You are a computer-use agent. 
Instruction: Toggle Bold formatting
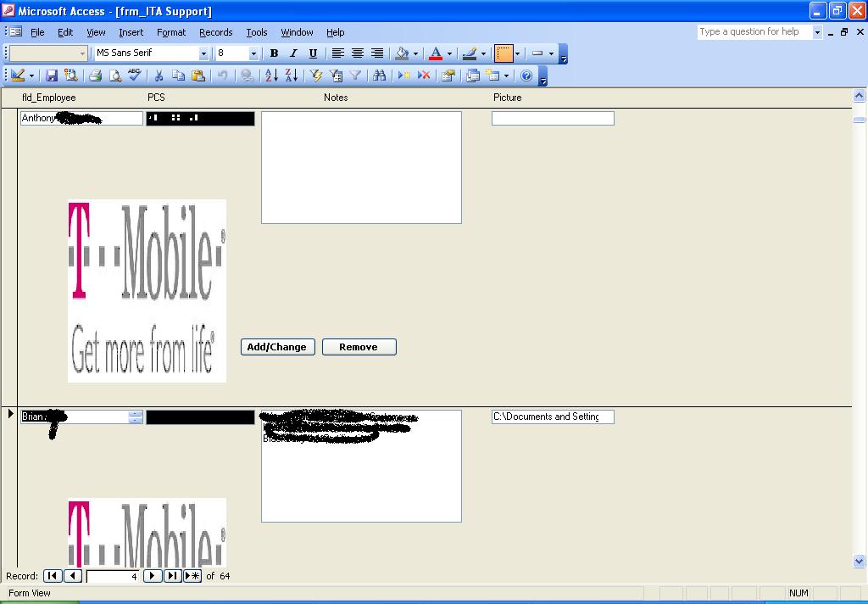(x=274, y=53)
